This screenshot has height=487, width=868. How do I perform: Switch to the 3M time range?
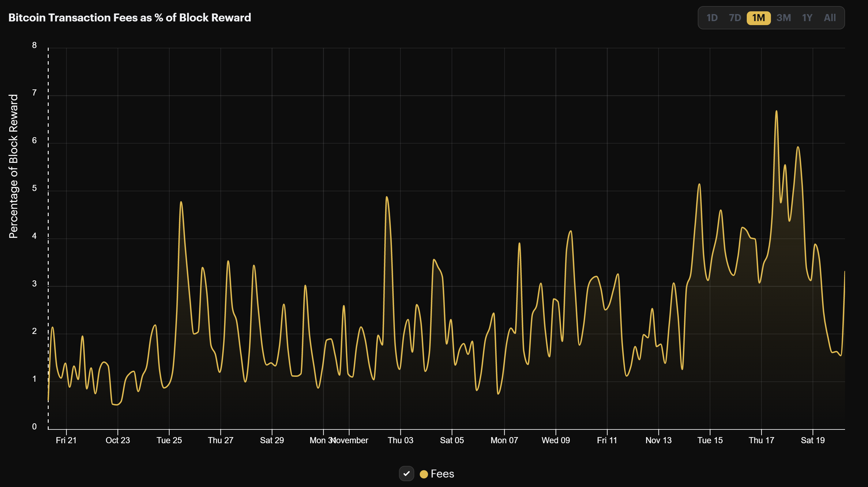pos(783,17)
